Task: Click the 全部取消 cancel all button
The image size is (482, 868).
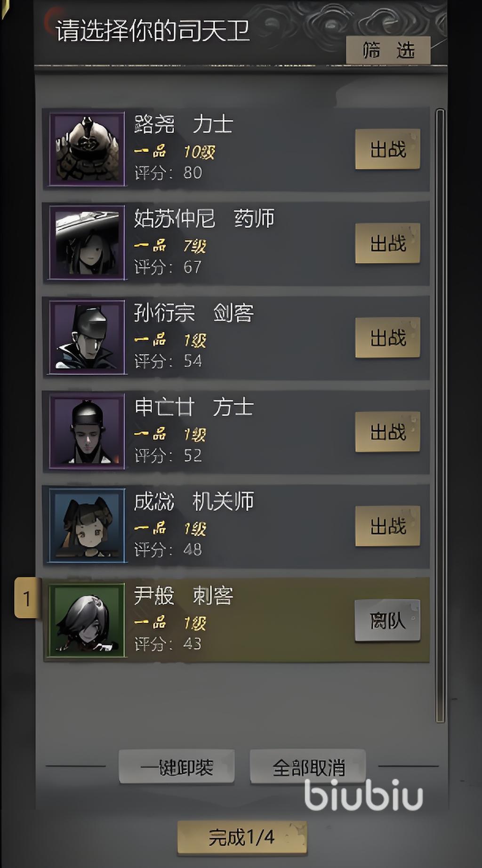Action: (x=308, y=767)
